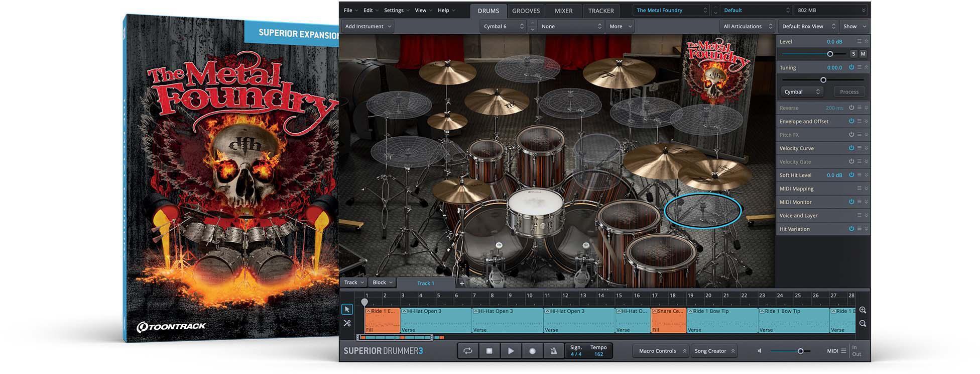Select the scissors cut tool
The image size is (980, 374).
347,323
